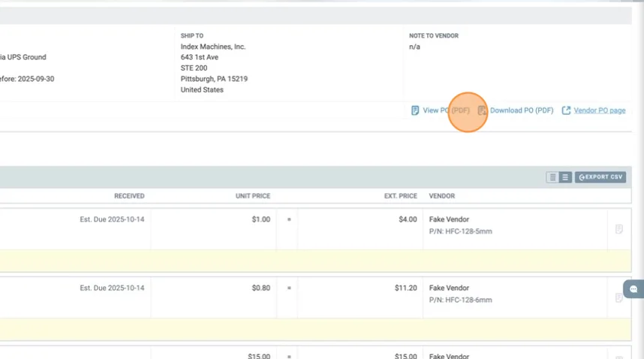
Task: Click the Received column header
Action: coord(129,196)
